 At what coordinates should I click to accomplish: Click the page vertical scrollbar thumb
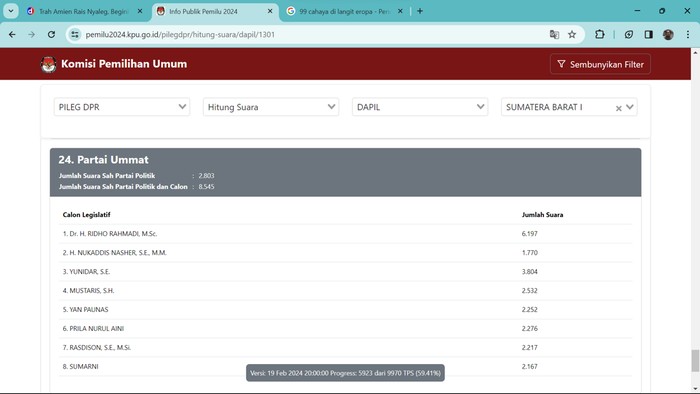pos(695,361)
